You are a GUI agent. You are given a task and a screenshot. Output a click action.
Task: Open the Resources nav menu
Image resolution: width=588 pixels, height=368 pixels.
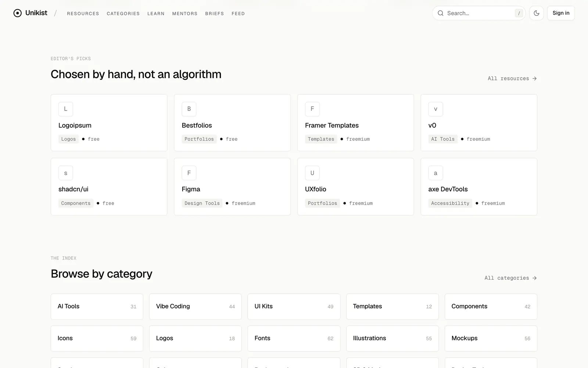pyautogui.click(x=83, y=14)
